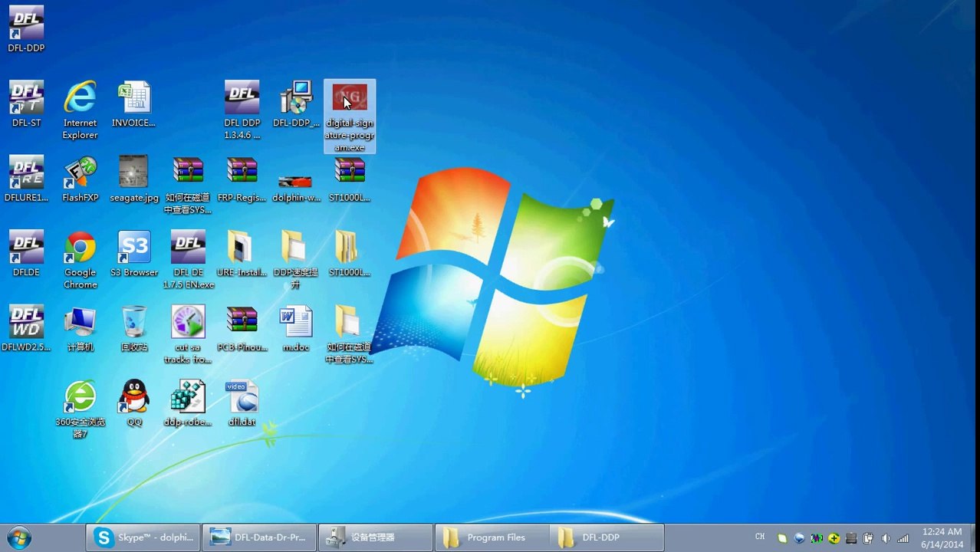Screen dimensions: 980x552
Task: Open the Windows Start menu orb
Action: point(18,537)
